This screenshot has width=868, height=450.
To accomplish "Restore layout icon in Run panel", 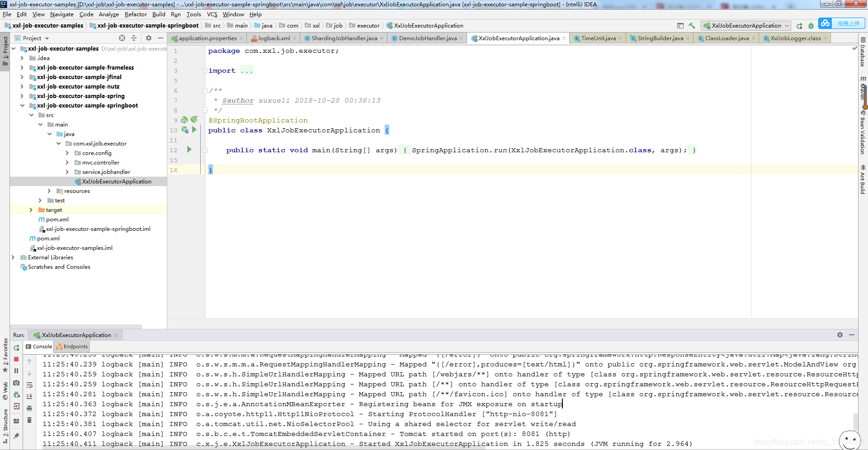I will point(16,421).
